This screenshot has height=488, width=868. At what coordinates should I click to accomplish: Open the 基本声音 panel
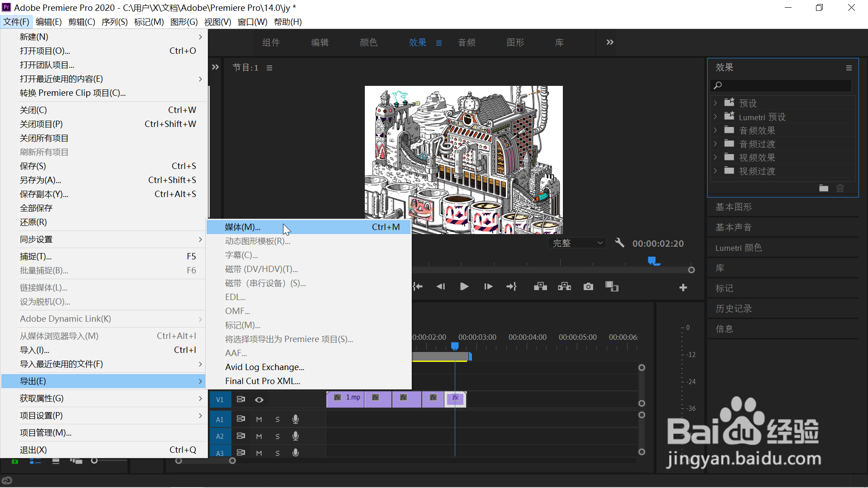click(734, 227)
